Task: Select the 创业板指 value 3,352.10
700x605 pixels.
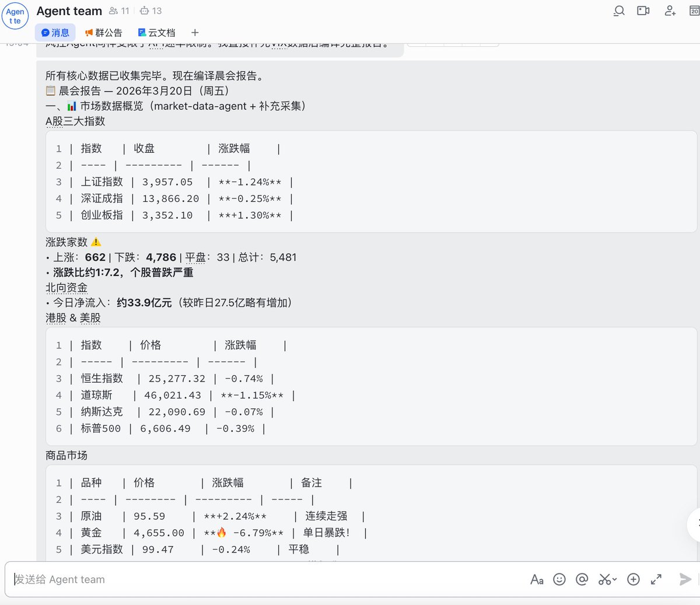Action: point(167,215)
